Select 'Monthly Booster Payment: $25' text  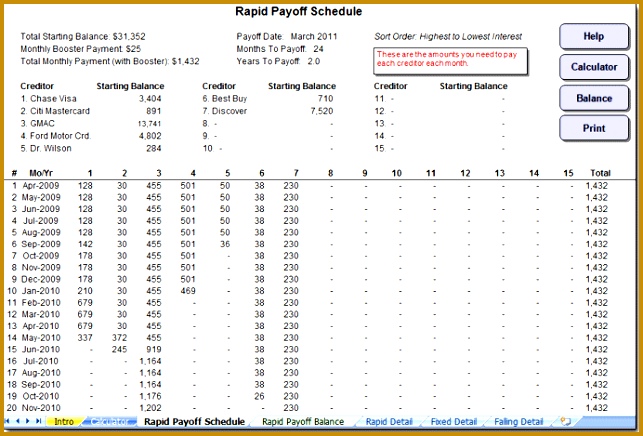point(81,49)
